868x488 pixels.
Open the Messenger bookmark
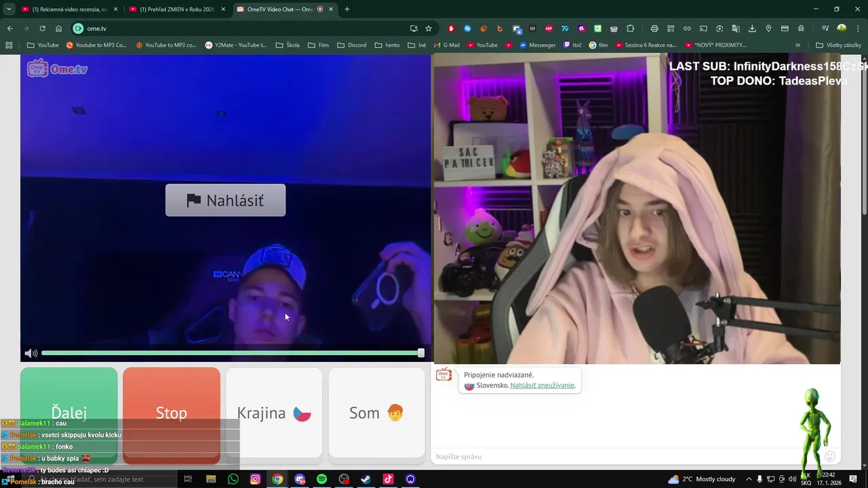coord(537,45)
